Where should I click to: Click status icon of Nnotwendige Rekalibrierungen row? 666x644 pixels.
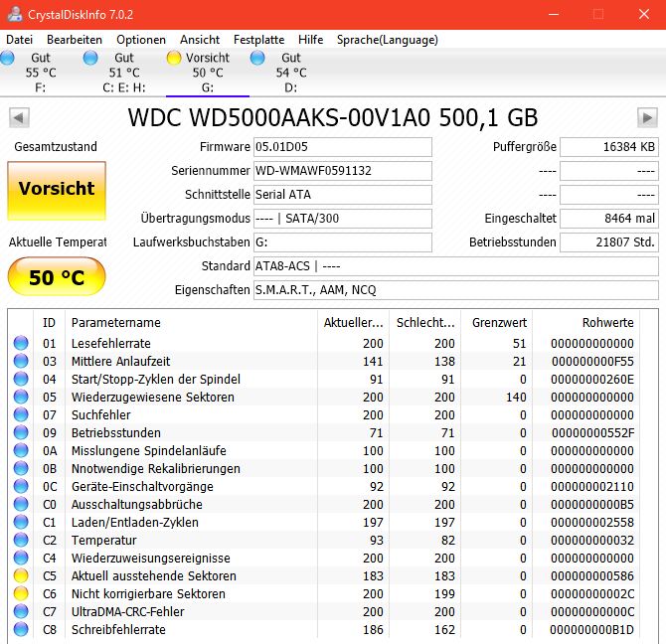click(x=21, y=468)
